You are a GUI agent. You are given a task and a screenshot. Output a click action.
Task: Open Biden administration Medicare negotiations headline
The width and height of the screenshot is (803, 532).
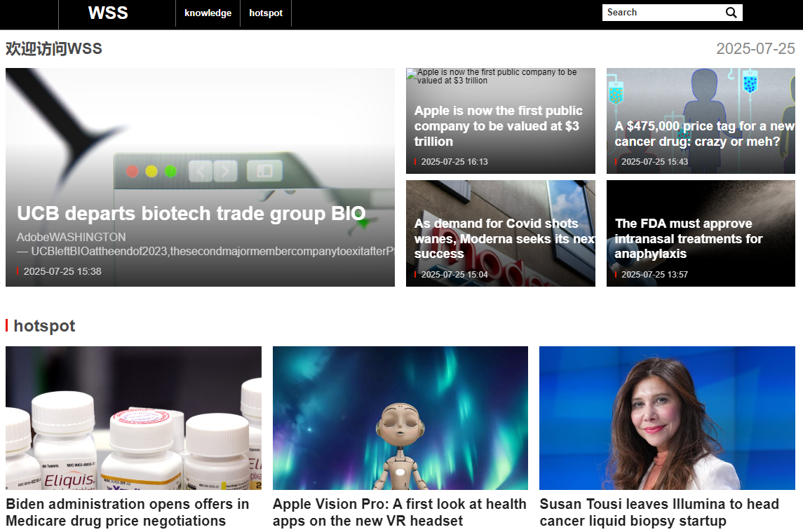[x=128, y=512]
